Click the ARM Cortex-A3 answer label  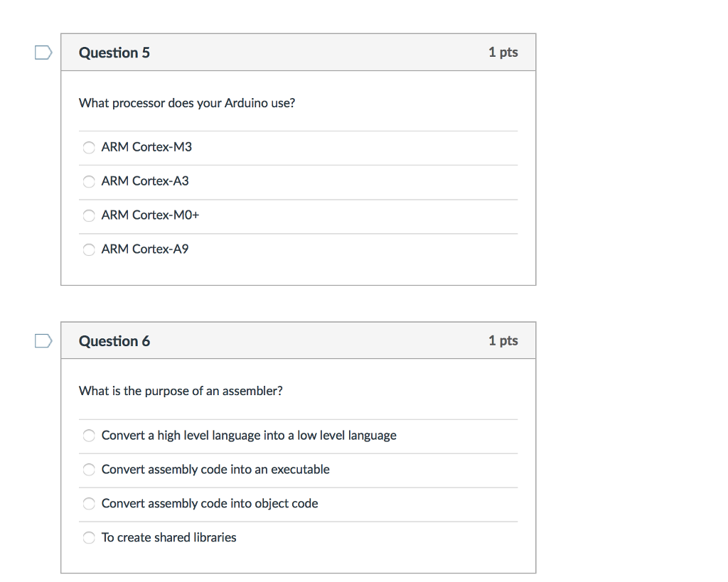tap(145, 181)
